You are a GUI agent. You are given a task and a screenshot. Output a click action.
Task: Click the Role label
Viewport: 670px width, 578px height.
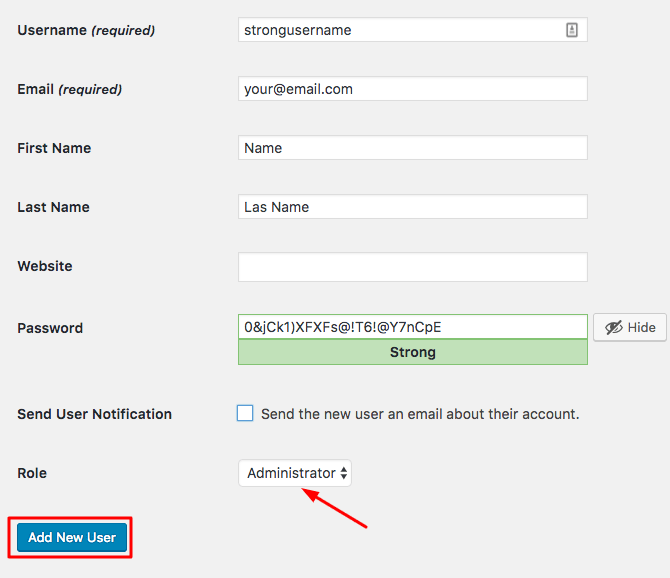tap(32, 473)
